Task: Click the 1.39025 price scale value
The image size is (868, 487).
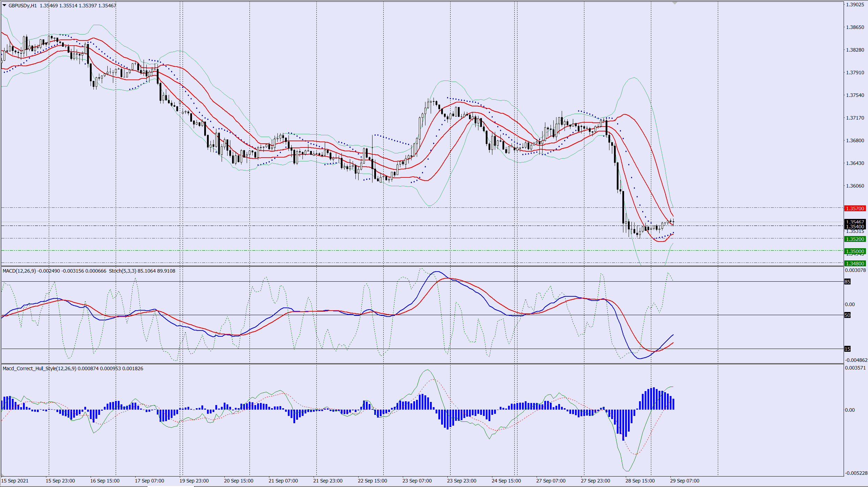Action: coord(855,5)
